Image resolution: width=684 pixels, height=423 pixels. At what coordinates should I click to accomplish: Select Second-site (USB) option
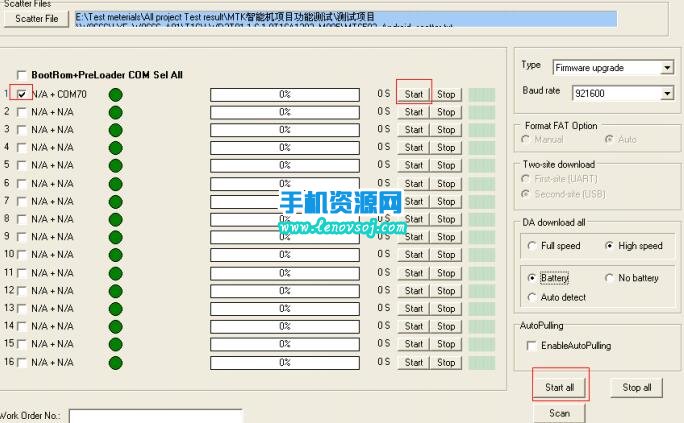point(526,194)
